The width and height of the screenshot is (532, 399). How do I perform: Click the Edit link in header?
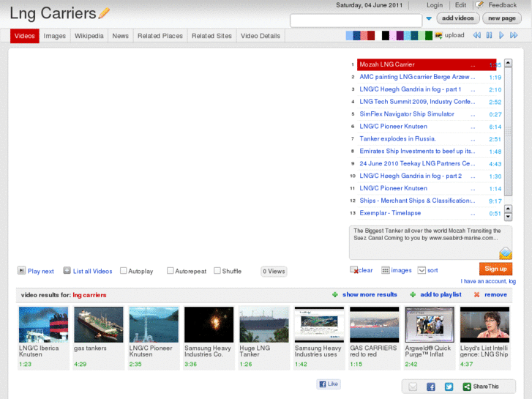(460, 5)
